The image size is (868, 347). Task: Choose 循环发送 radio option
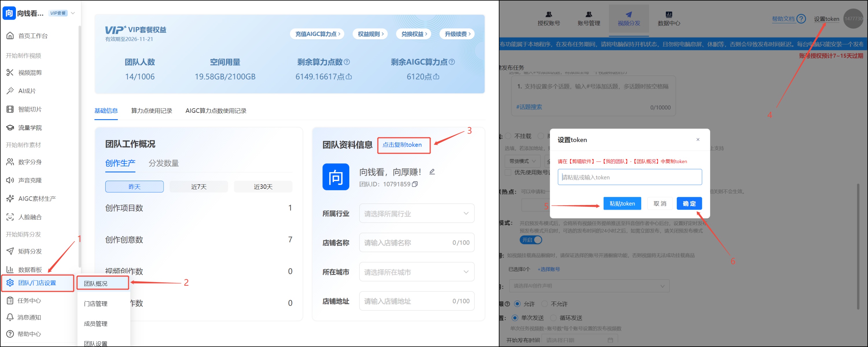(x=553, y=318)
